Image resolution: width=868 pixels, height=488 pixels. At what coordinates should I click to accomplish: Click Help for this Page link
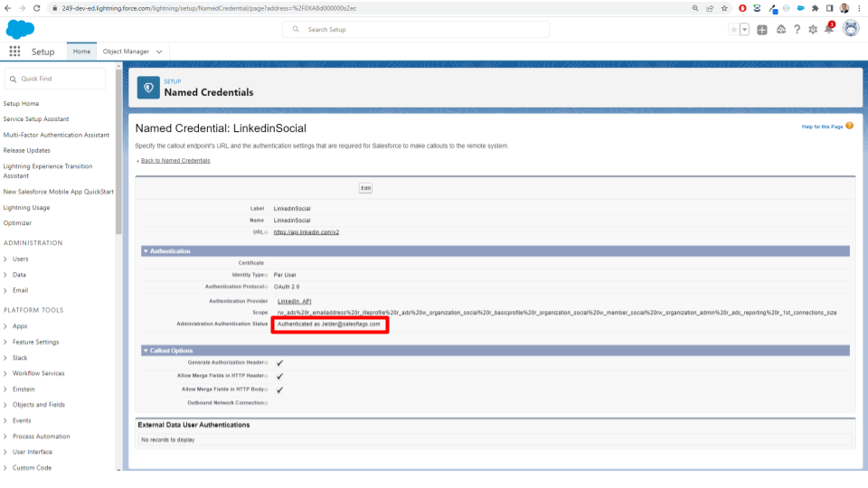tap(822, 127)
